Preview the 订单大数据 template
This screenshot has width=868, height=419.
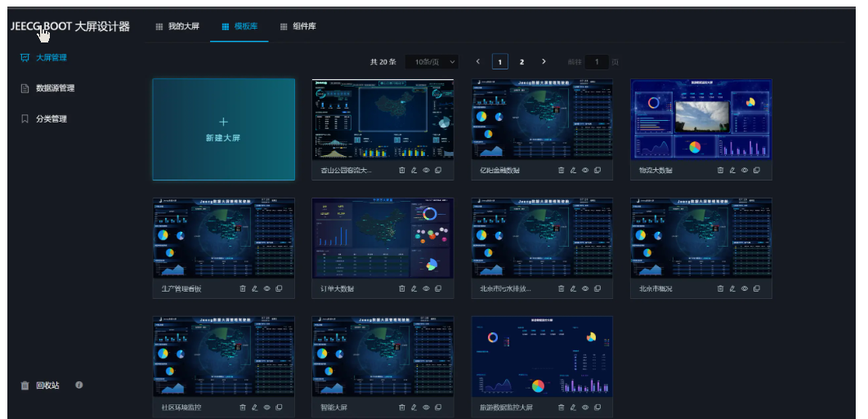[x=427, y=288]
